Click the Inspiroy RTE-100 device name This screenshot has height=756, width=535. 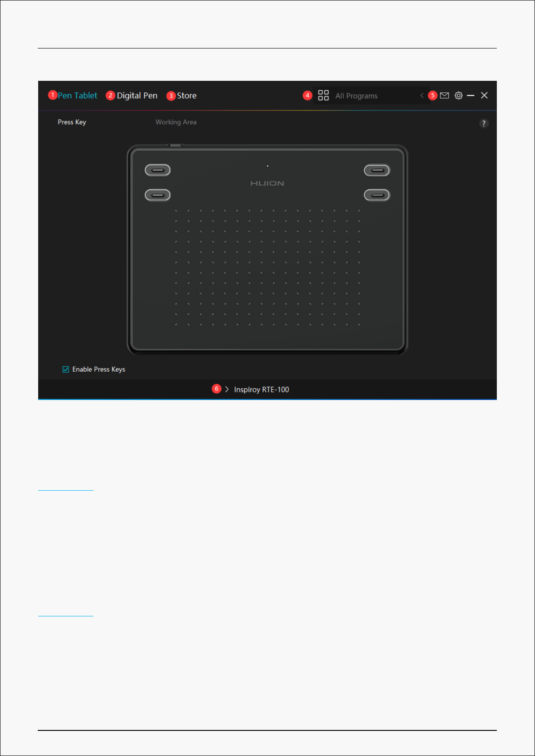click(261, 390)
